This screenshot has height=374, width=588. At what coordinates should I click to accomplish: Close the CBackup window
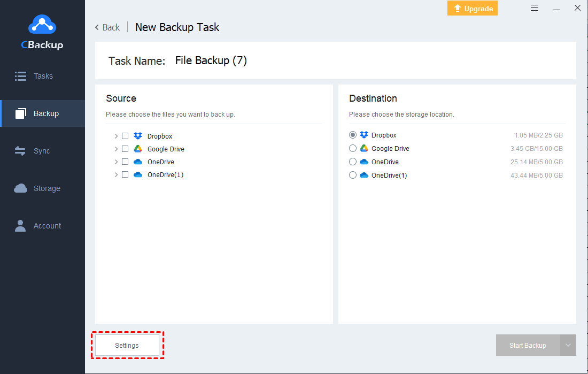pos(577,8)
